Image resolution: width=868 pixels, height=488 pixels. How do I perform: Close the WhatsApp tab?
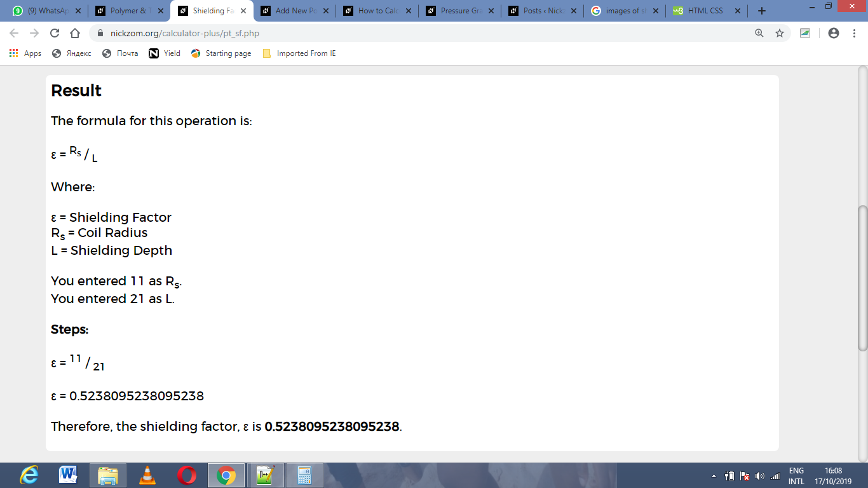[78, 11]
